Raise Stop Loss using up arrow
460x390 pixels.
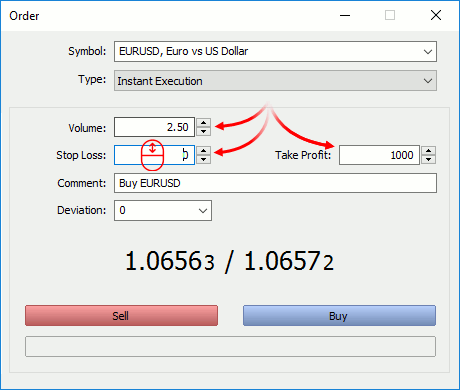(203, 151)
